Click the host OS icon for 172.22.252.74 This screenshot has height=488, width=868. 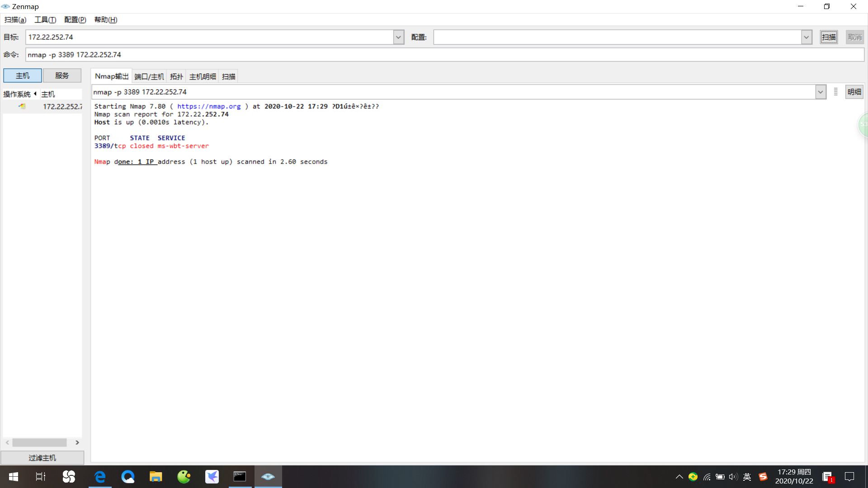click(22, 107)
